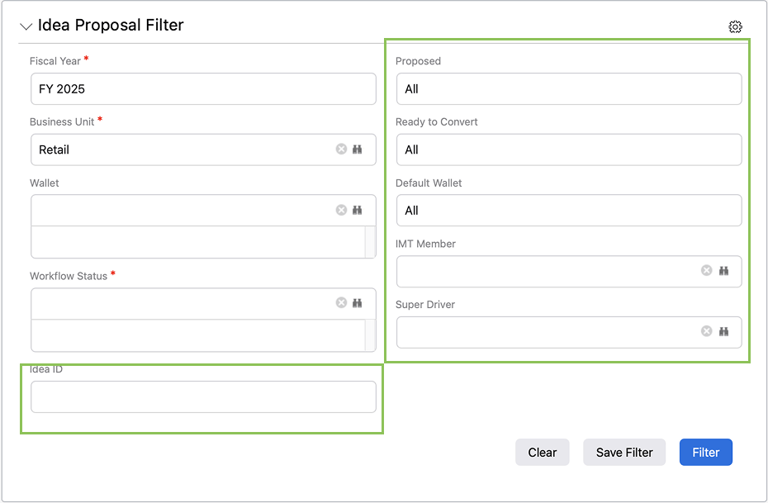Open the filter settings gear icon

pyautogui.click(x=735, y=27)
